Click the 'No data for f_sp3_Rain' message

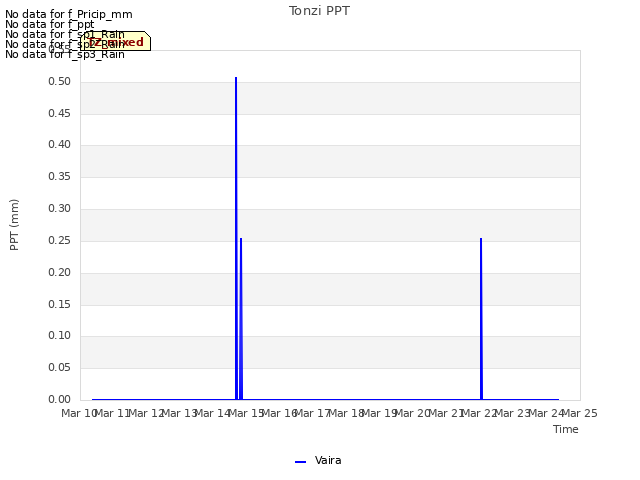click(x=64, y=54)
